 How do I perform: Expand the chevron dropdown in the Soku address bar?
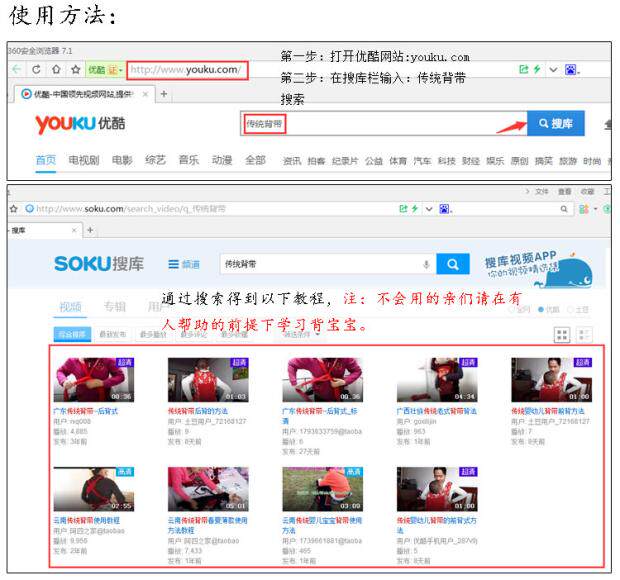click(429, 209)
